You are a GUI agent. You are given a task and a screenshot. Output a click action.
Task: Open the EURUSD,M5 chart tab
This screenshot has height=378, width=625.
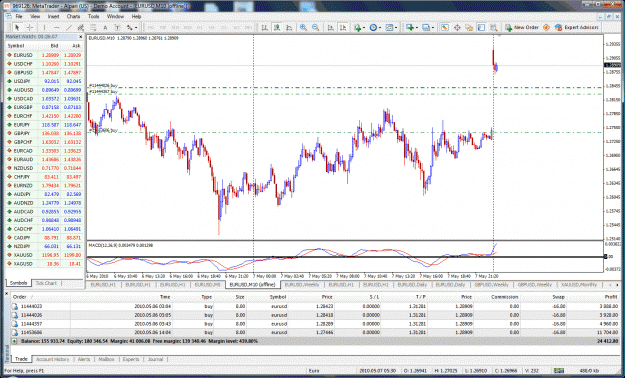click(207, 285)
